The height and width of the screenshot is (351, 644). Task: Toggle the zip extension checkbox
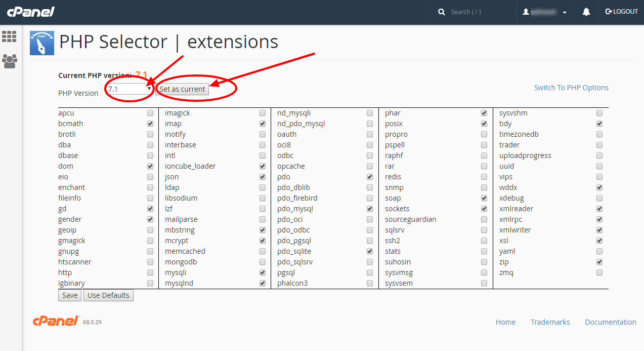point(599,262)
